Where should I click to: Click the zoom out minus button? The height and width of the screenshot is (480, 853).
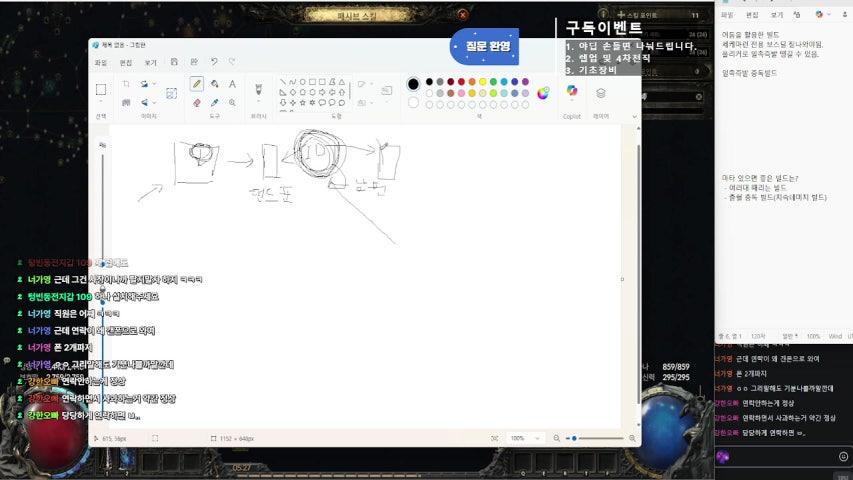click(557, 438)
